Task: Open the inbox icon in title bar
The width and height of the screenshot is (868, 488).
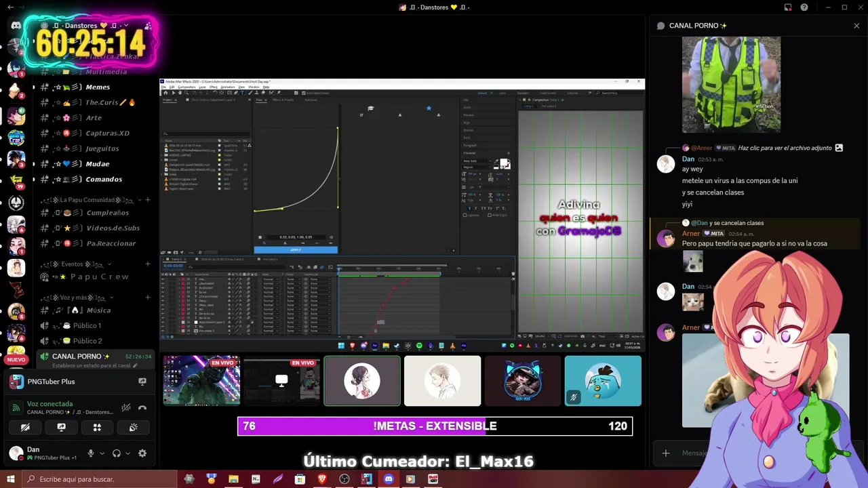Action: click(788, 7)
